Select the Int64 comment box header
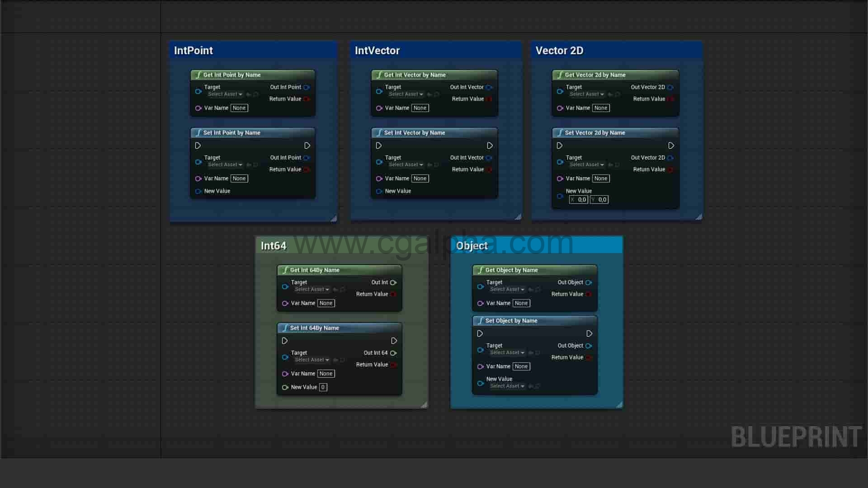The image size is (868, 488). click(274, 246)
